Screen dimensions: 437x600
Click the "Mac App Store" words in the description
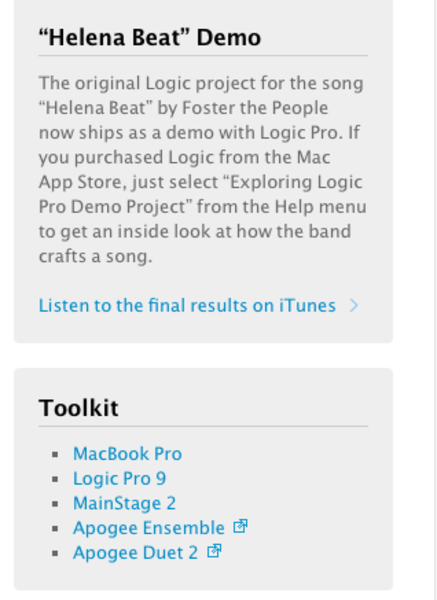pos(184,170)
